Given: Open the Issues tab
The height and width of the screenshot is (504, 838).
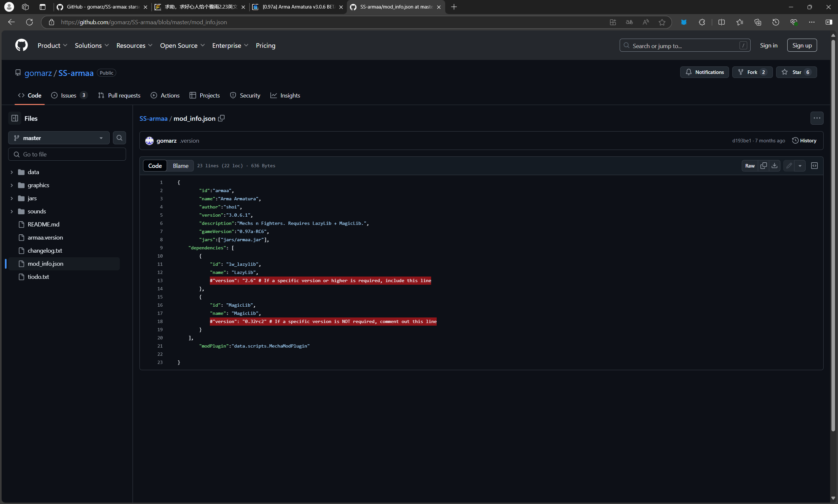Looking at the screenshot, I should pos(69,96).
